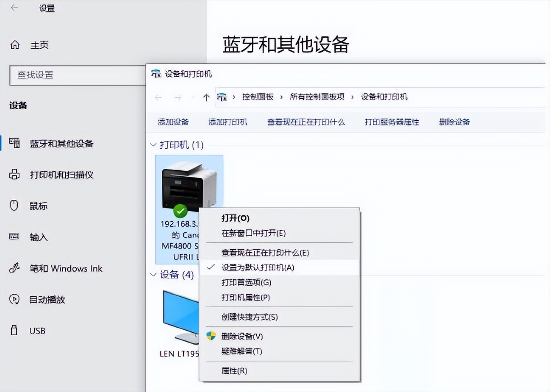The width and height of the screenshot is (550, 392).
Task: Click the up-level arrow in navigation bar
Action: (206, 97)
